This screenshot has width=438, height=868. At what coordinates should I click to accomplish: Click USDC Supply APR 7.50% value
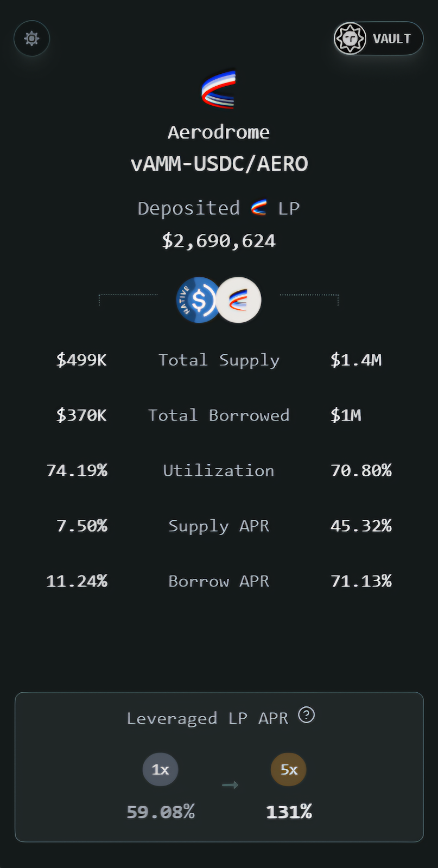pyautogui.click(x=82, y=526)
